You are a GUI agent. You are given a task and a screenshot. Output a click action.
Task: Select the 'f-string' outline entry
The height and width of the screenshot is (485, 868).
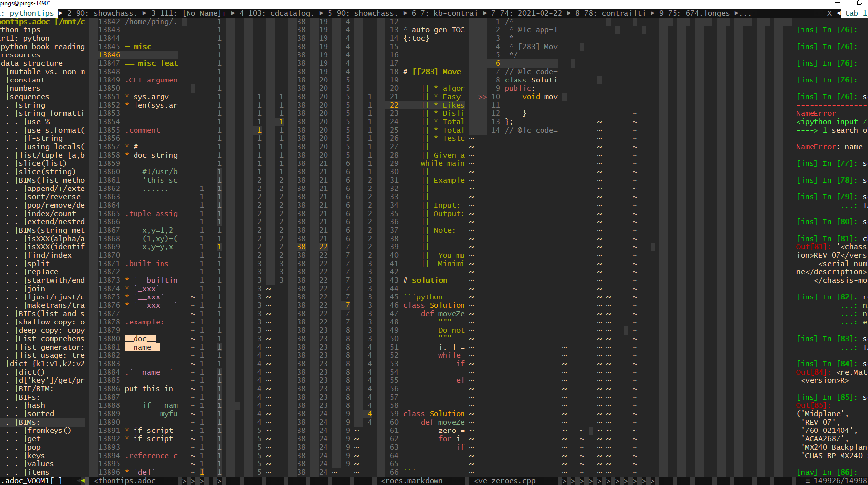pyautogui.click(x=45, y=138)
